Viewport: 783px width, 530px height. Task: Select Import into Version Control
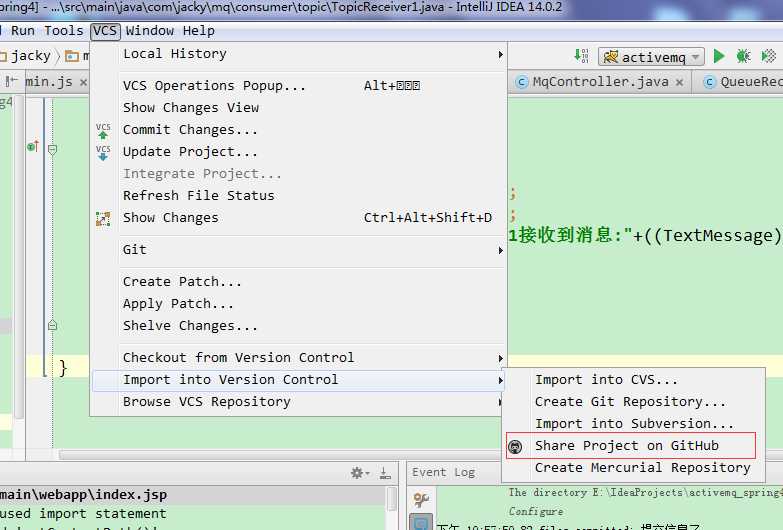(300, 380)
